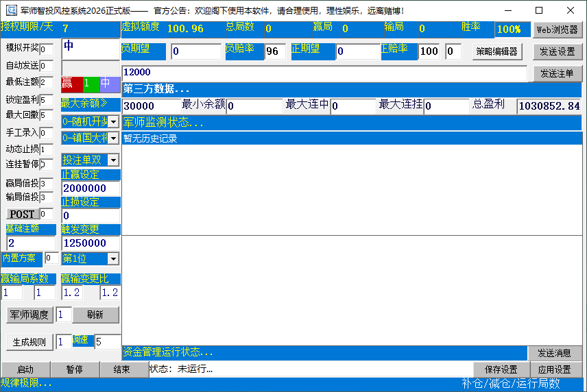Open the Web浏览器 button
This screenshot has width=587, height=392.
[x=558, y=29]
